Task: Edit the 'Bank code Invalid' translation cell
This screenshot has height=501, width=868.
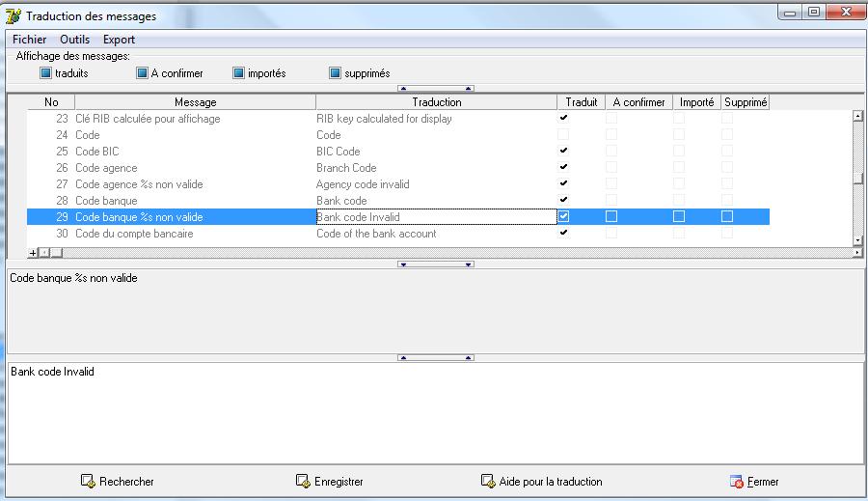Action: (x=436, y=216)
